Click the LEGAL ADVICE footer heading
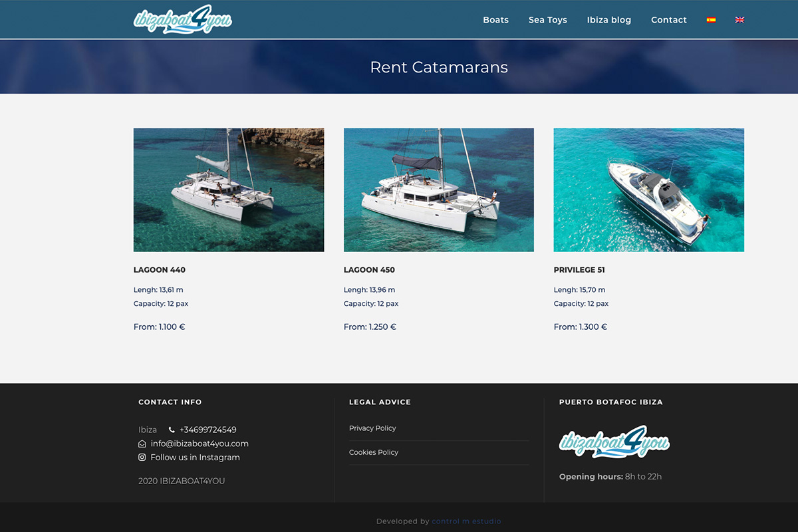 380,402
